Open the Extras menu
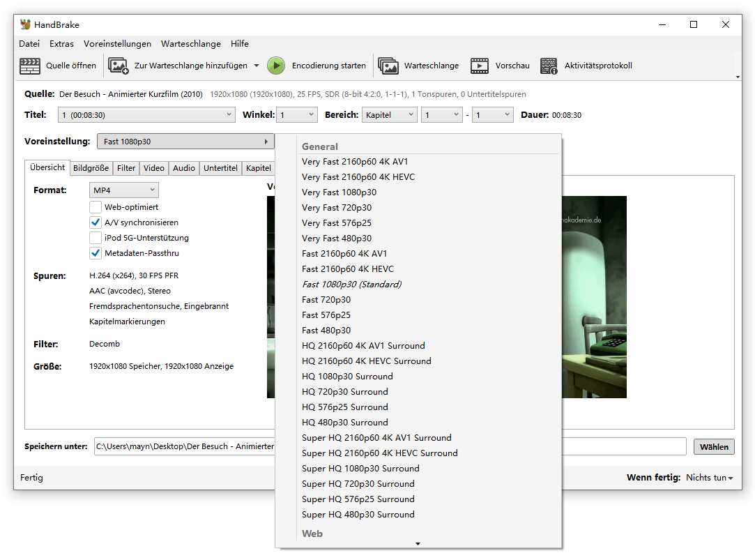 pos(61,43)
